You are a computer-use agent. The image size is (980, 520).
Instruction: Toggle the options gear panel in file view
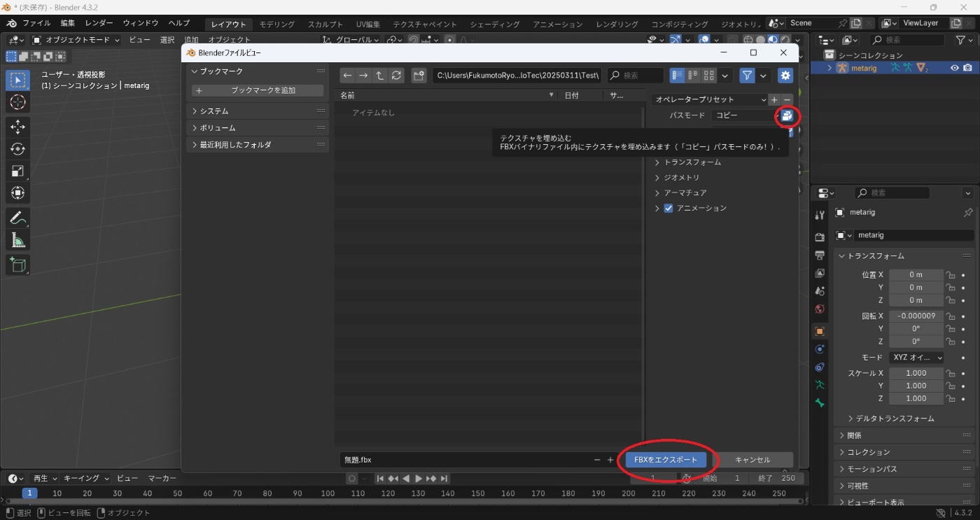pos(785,76)
